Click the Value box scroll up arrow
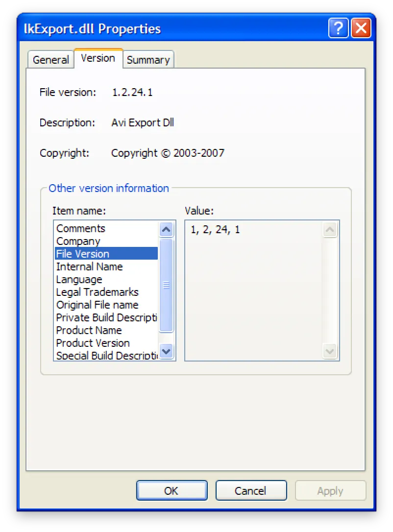Viewport: 393px width, 532px height. (x=330, y=230)
